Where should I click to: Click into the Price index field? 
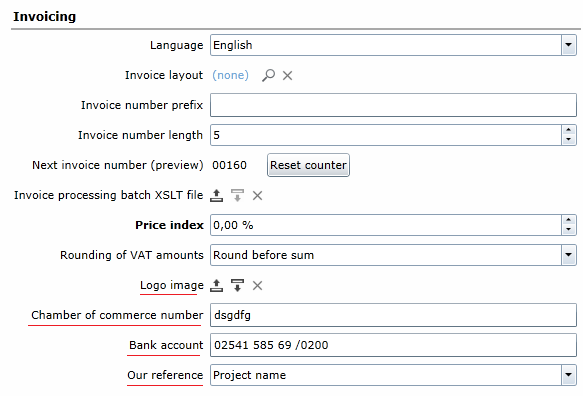pos(386,225)
